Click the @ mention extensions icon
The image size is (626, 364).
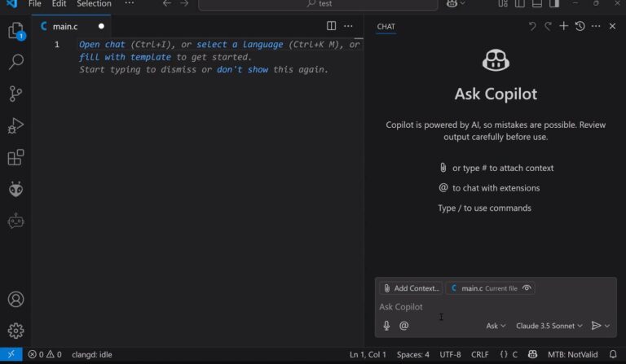(404, 326)
